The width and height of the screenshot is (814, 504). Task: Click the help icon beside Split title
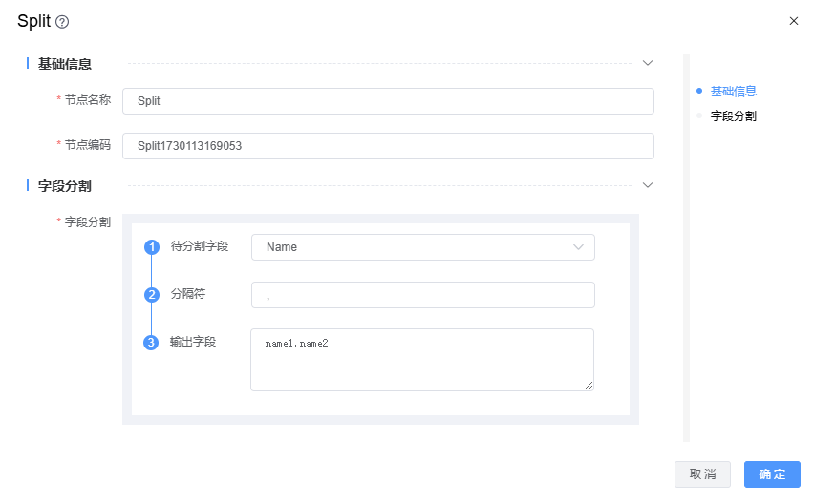click(x=63, y=22)
